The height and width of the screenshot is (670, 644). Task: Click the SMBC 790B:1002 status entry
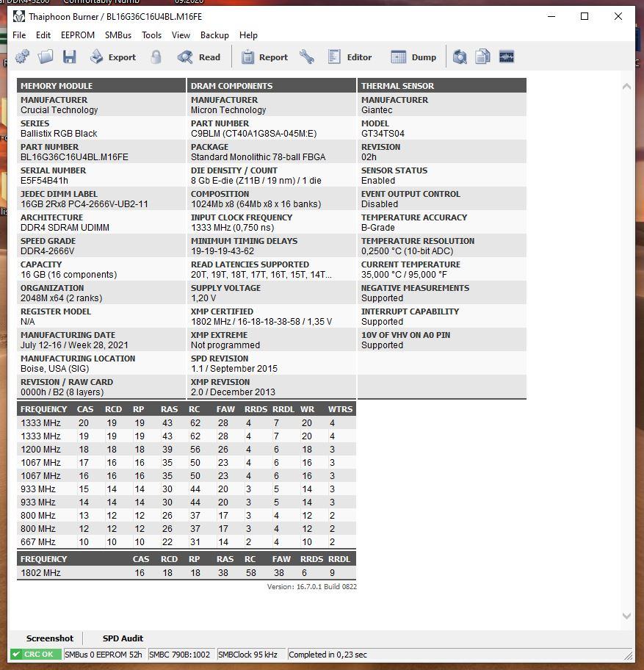[180, 654]
